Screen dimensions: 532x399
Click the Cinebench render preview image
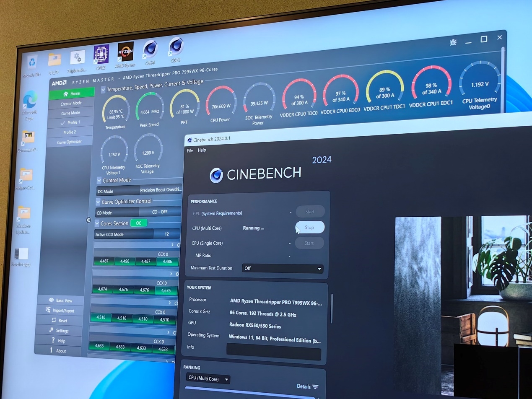[463, 306]
